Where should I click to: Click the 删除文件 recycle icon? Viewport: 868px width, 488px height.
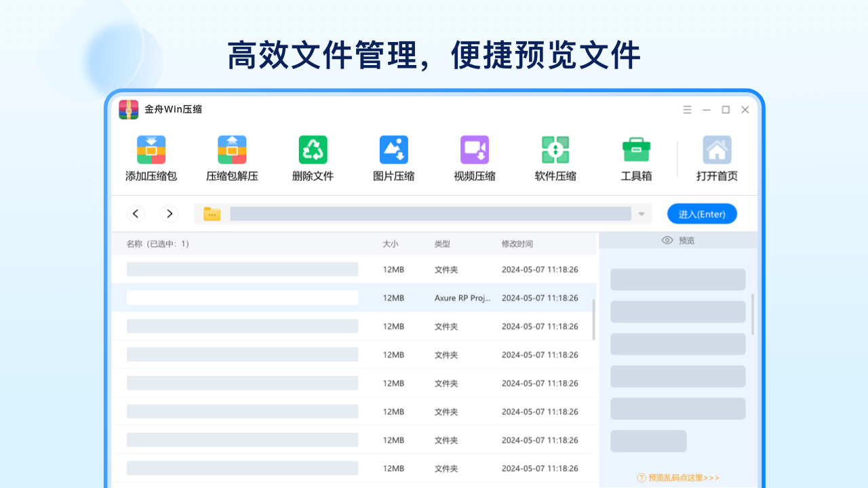tap(313, 149)
